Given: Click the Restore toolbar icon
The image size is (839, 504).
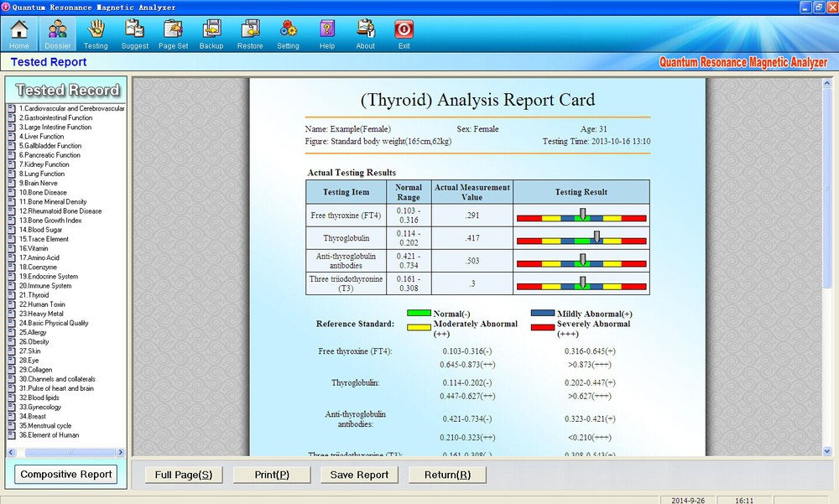Looking at the screenshot, I should click(x=250, y=34).
